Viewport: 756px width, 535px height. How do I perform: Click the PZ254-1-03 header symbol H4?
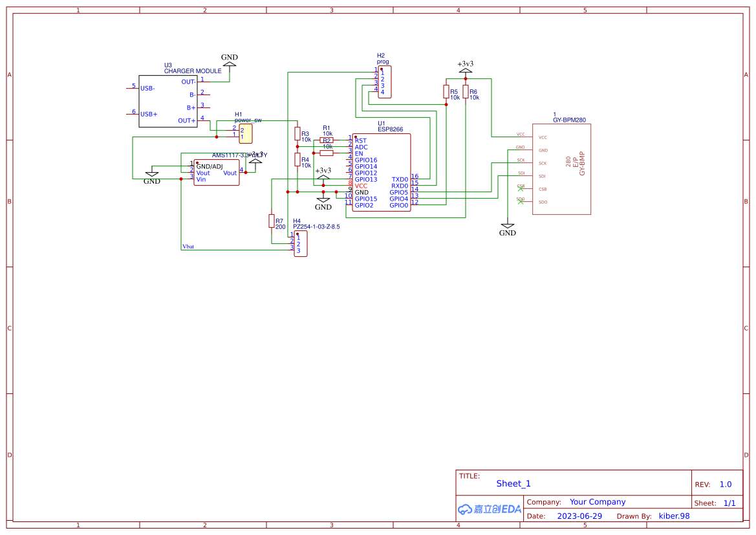pos(300,245)
